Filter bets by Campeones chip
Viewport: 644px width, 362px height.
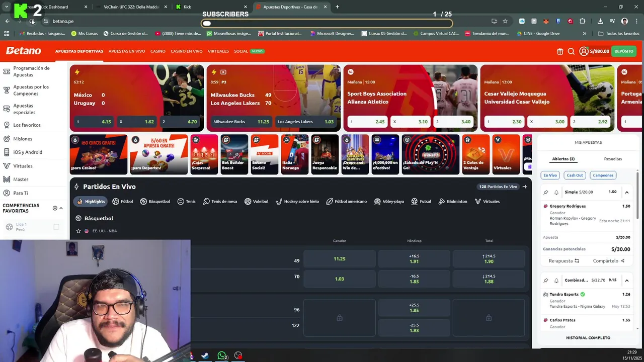coord(603,175)
